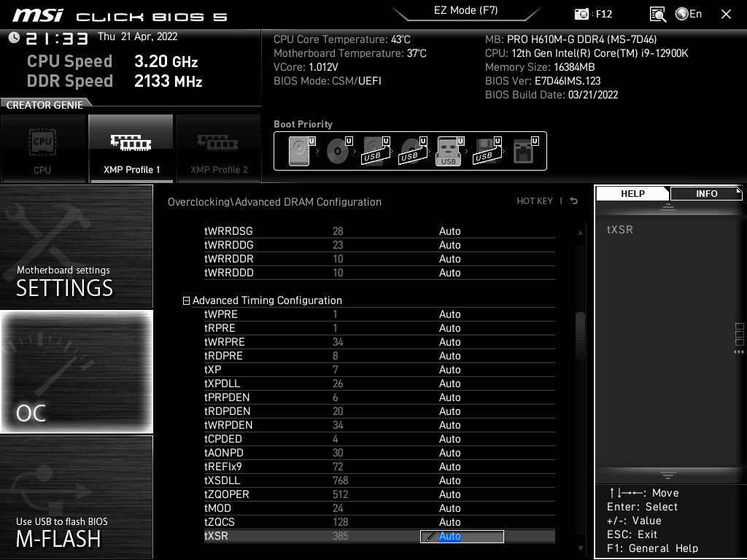Close the BIOS with the X icon
The image size is (747, 560).
726,15
